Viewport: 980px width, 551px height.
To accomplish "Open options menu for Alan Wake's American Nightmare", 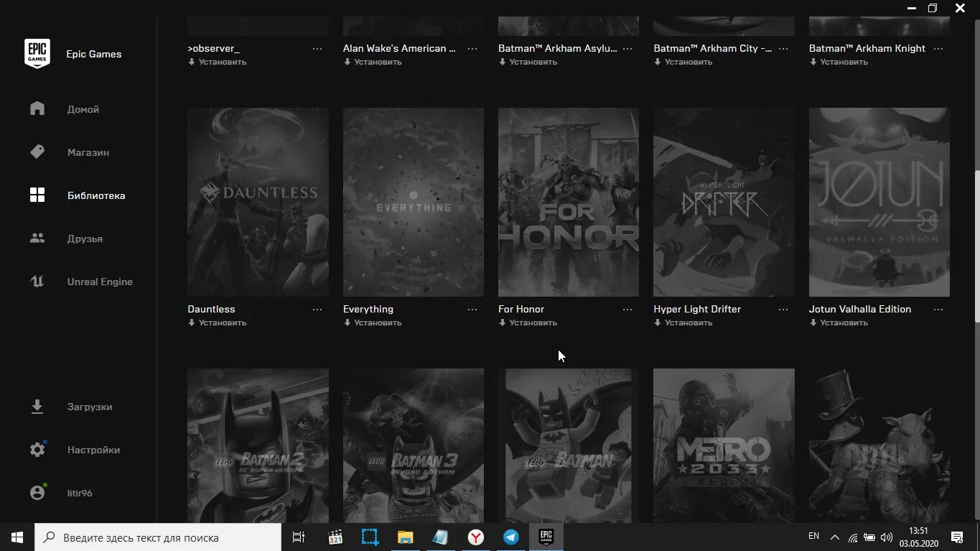I will click(x=472, y=49).
